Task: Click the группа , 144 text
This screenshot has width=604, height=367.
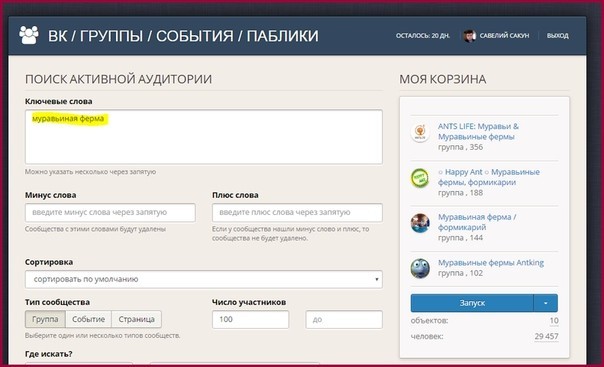Action: (460, 238)
